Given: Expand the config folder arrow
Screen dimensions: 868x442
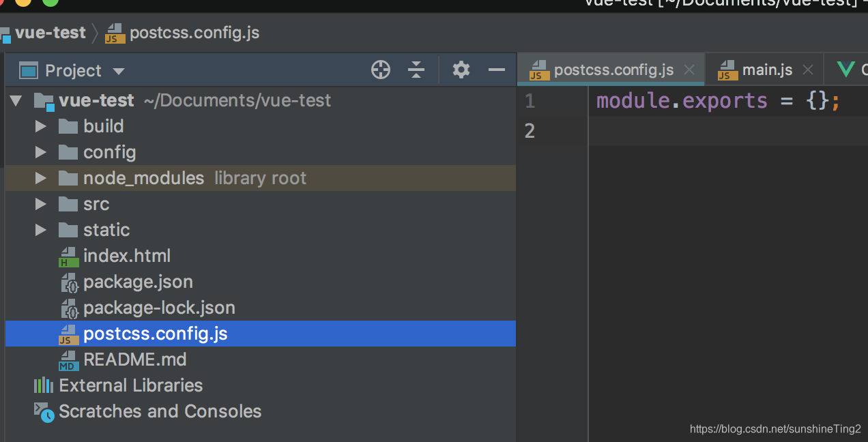Looking at the screenshot, I should click(41, 152).
